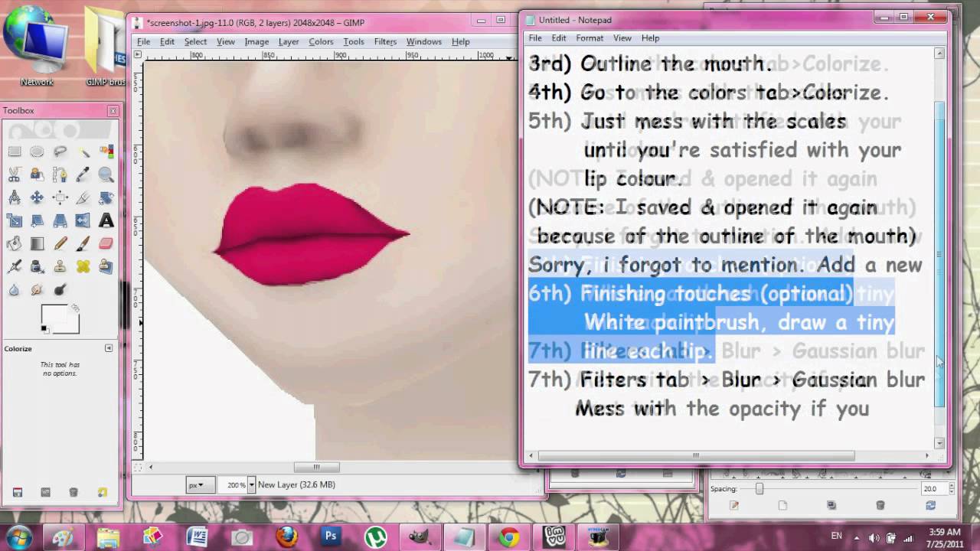
Task: Select the Alignment tool
Action: click(x=60, y=197)
